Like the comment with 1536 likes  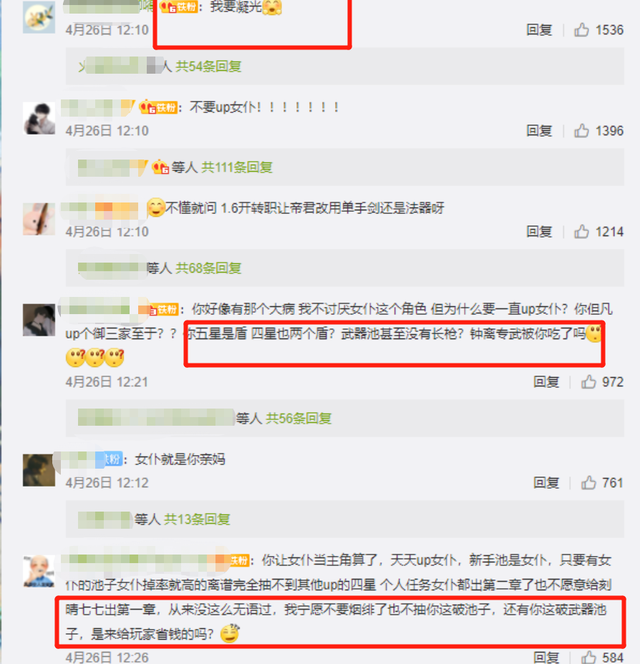tap(582, 30)
